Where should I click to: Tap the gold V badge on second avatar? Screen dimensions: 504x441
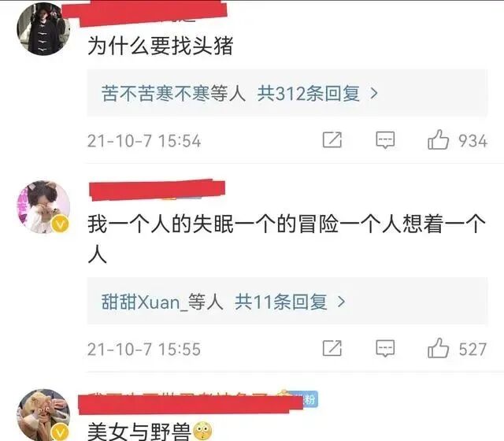pyautogui.click(x=61, y=224)
